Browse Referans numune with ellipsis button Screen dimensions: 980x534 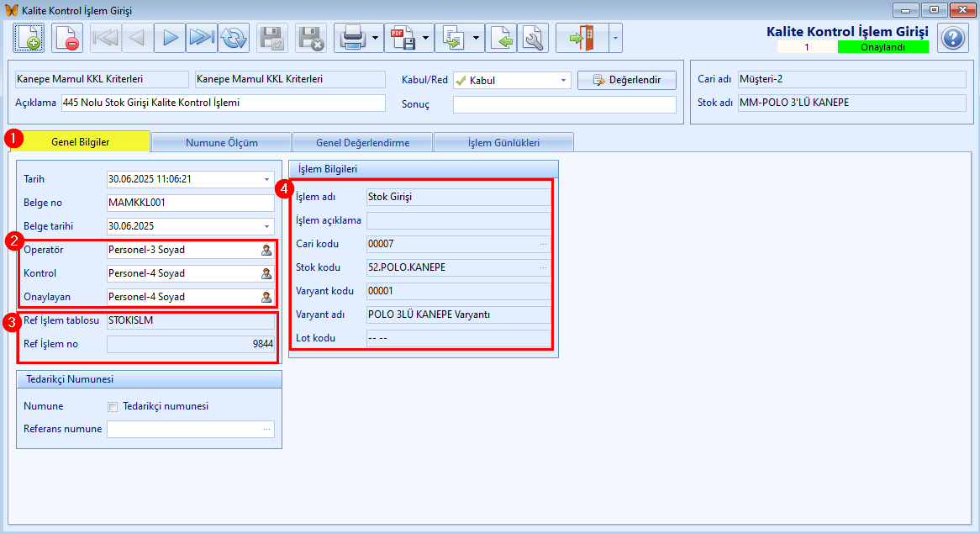click(x=267, y=430)
